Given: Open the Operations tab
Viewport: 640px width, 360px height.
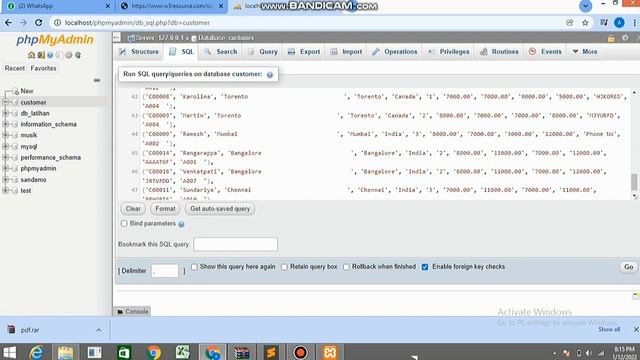Looking at the screenshot, I should point(395,52).
